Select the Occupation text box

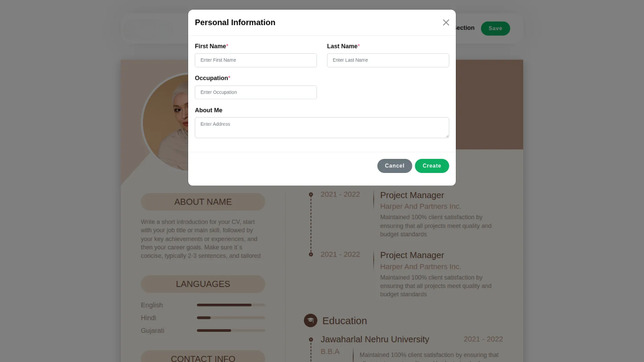(x=256, y=93)
